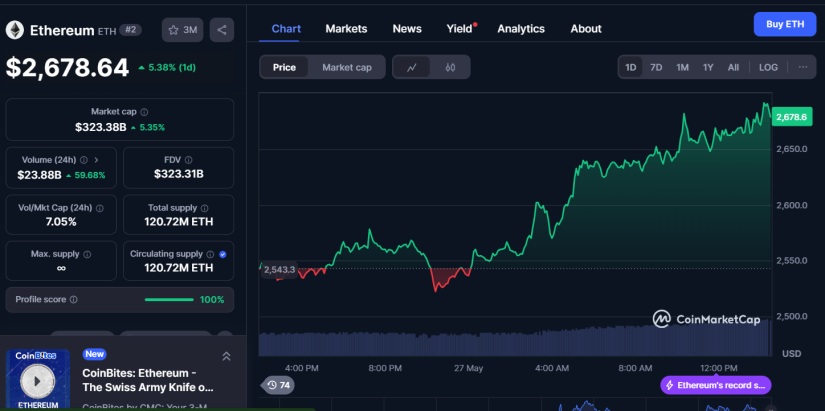The image size is (825, 411).
Task: Click the USD currency label
Action: tap(791, 354)
